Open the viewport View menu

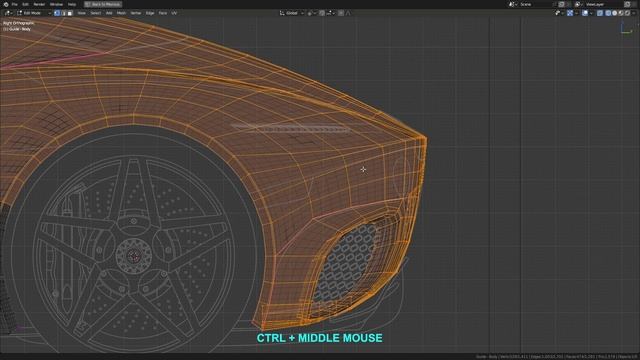pos(82,13)
